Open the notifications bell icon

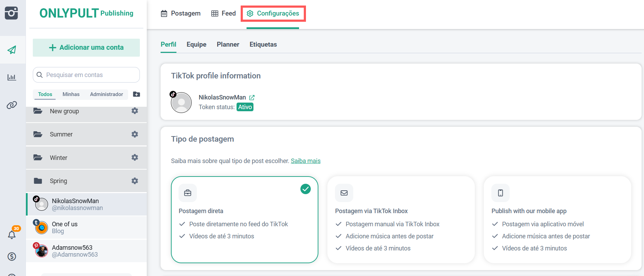coord(12,235)
